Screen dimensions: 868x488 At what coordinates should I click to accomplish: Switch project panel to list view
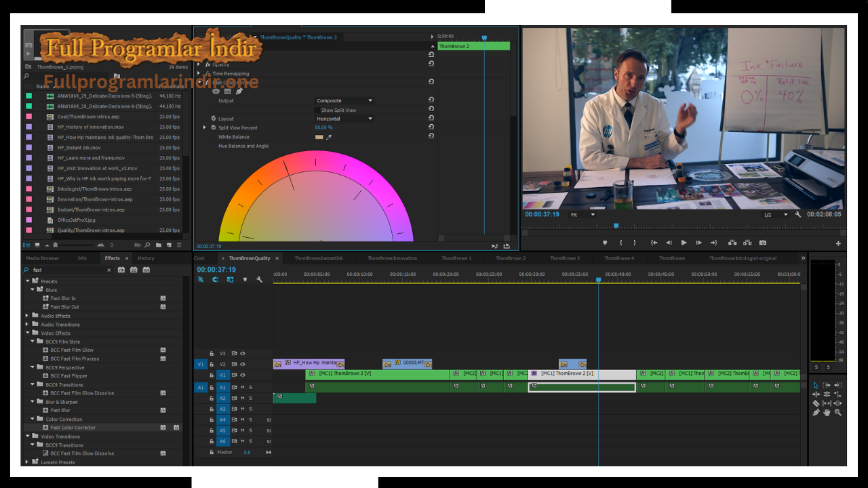click(26, 245)
